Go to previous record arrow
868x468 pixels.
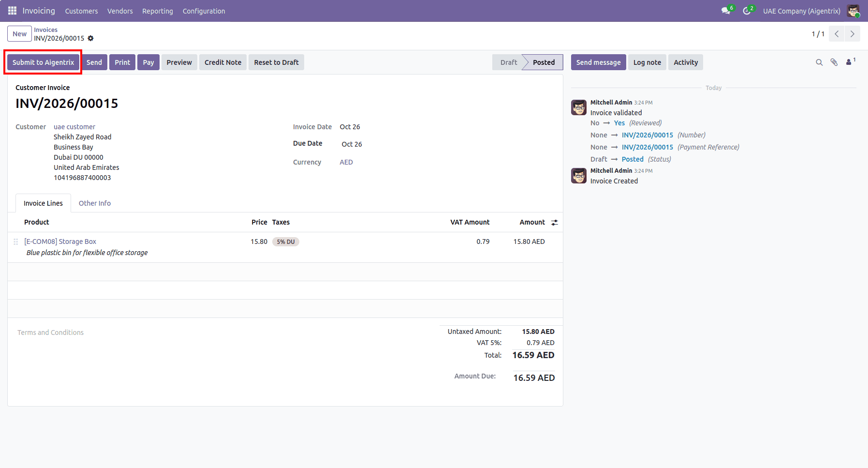point(837,34)
